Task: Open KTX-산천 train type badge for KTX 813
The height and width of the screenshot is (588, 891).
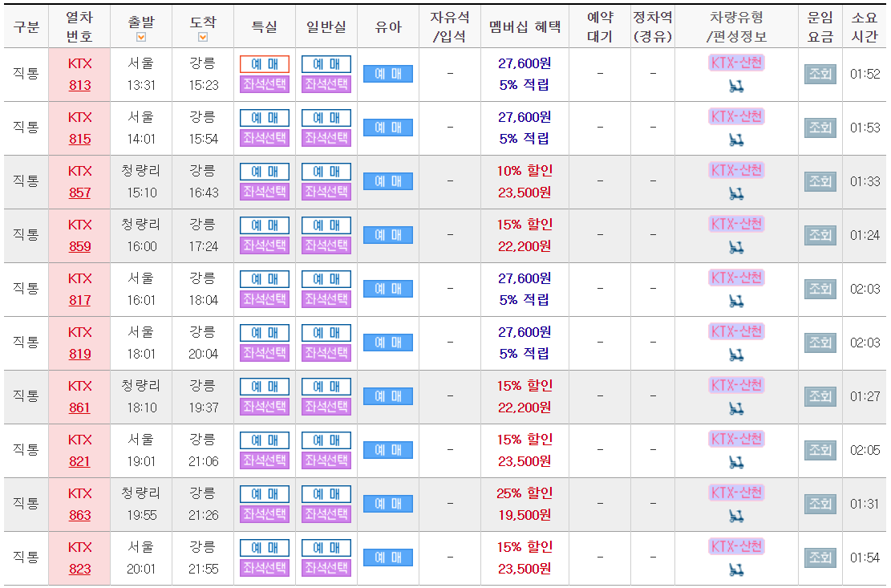Action: point(736,63)
